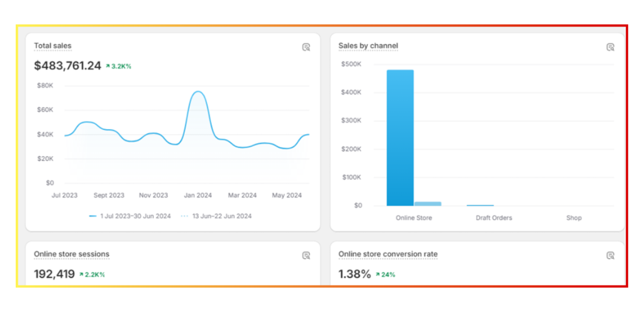Click the 2.2K% sessions growth badge
The image size is (644, 312).
(92, 274)
